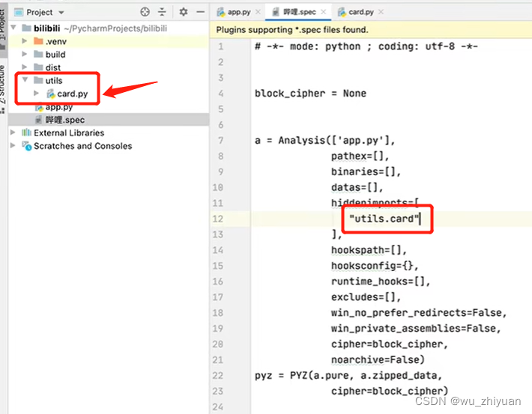
Task: Select the dist folder icon
Action: 38,67
